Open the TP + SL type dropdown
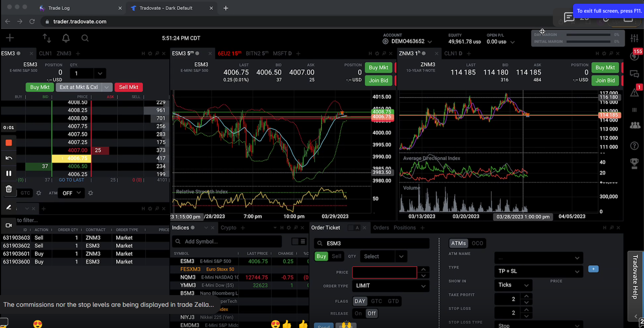Screen dimensions: 644x328 pos(538,271)
